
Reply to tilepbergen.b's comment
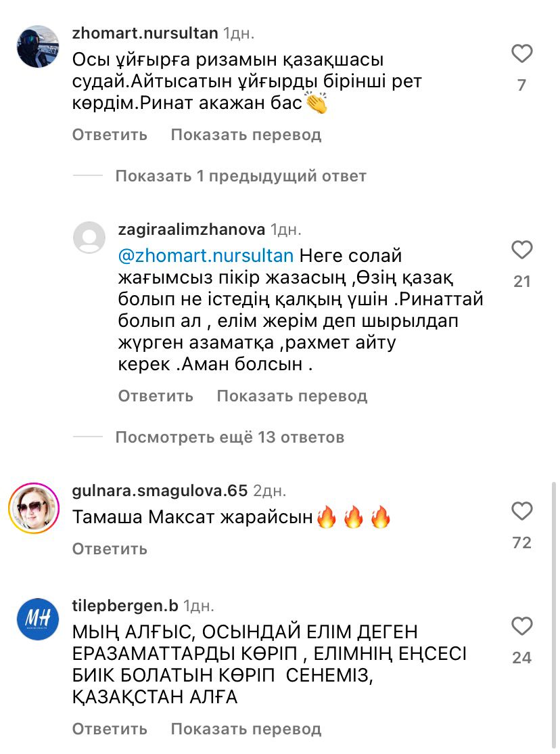click(x=110, y=729)
